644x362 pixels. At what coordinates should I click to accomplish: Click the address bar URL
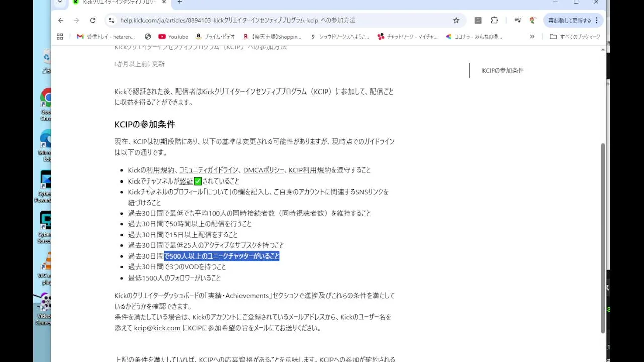[237, 20]
